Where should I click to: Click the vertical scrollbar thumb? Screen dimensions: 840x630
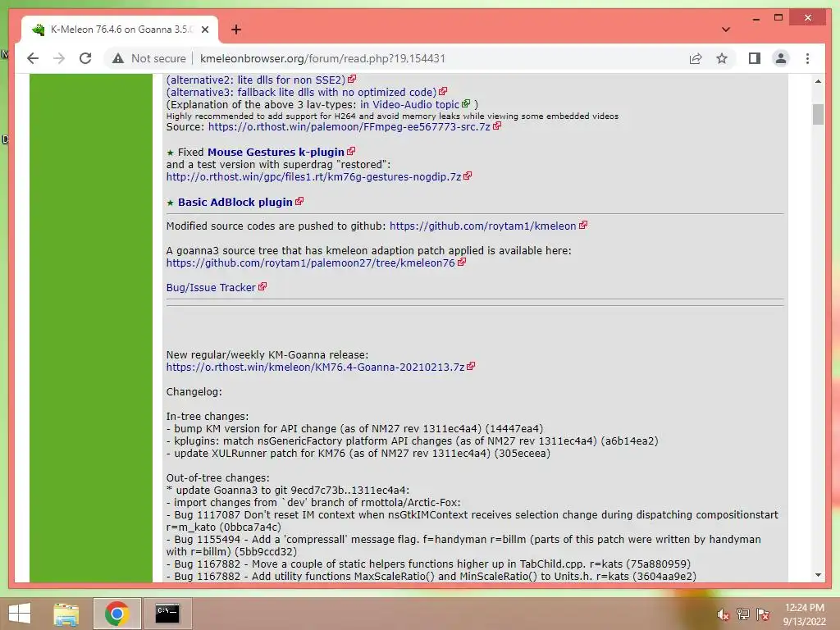(818, 114)
